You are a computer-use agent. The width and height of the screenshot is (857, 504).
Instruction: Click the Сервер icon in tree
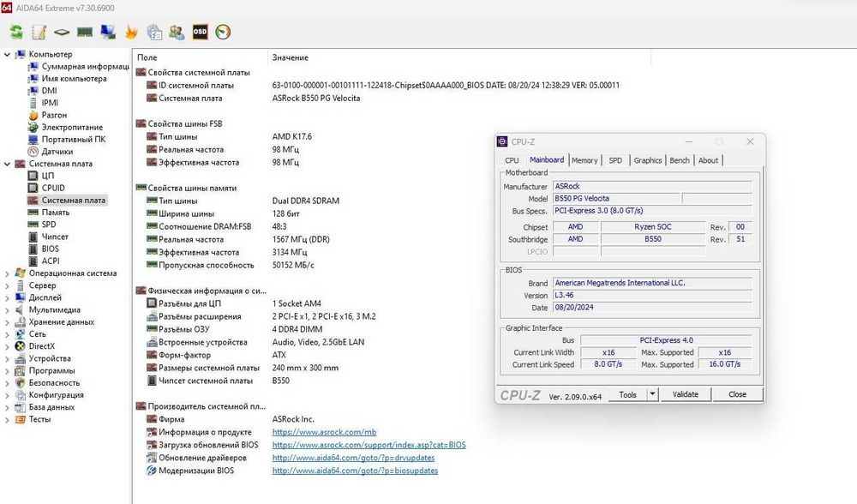pyautogui.click(x=21, y=285)
